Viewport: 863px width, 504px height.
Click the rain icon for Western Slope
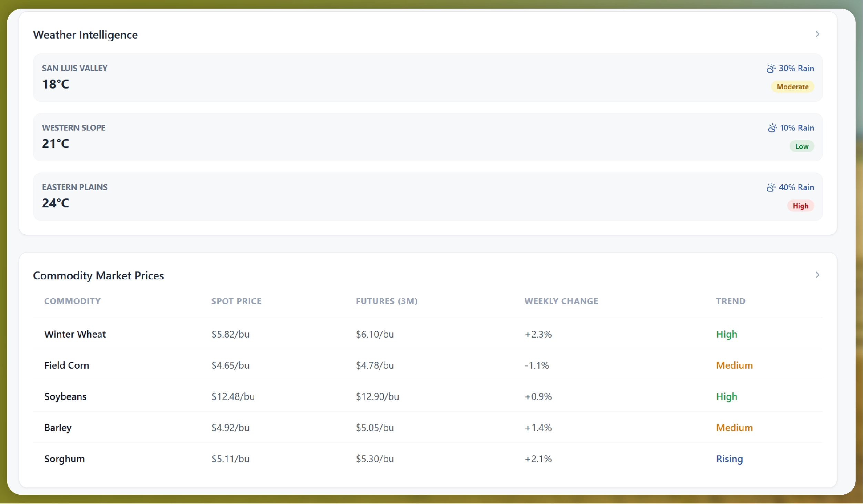tap(772, 128)
